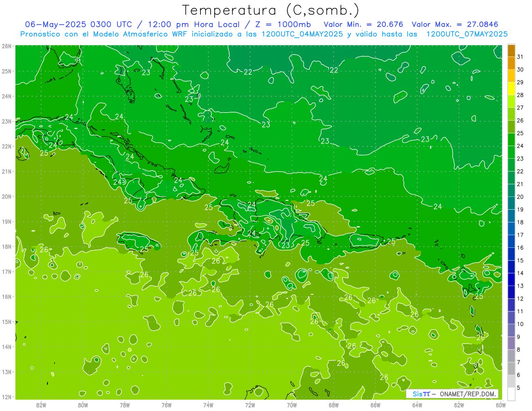Click the '82W' longitude axis label
This screenshot has height=411, width=532.
tap(41, 405)
